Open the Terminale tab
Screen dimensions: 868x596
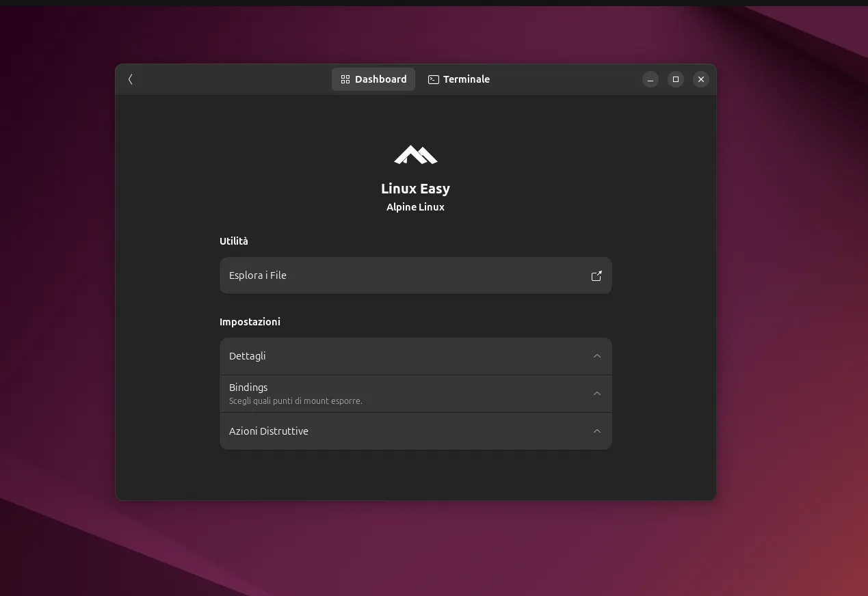459,79
